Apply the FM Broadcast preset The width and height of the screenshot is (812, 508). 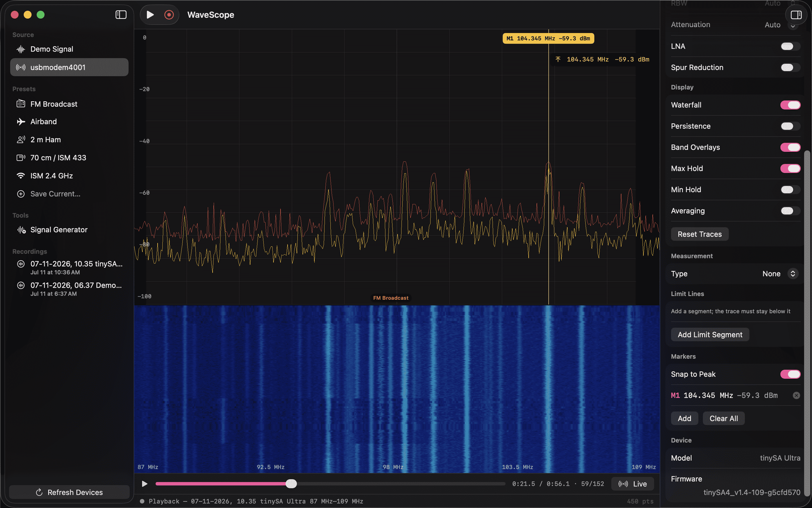69,104
